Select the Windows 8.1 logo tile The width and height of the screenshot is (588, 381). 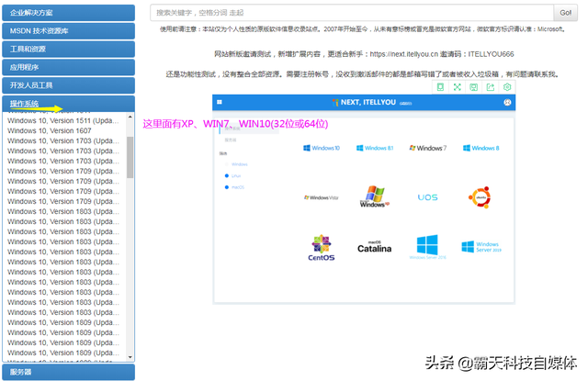click(x=375, y=148)
